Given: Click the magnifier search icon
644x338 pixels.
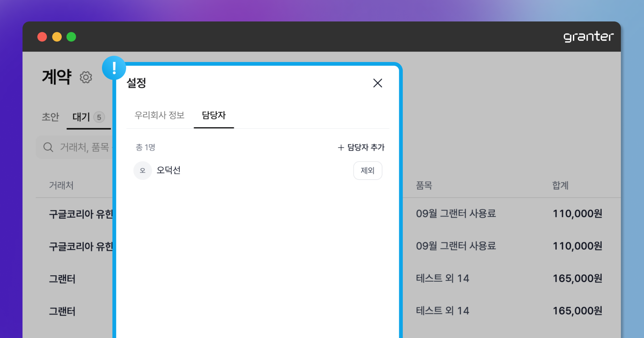Looking at the screenshot, I should pyautogui.click(x=48, y=147).
